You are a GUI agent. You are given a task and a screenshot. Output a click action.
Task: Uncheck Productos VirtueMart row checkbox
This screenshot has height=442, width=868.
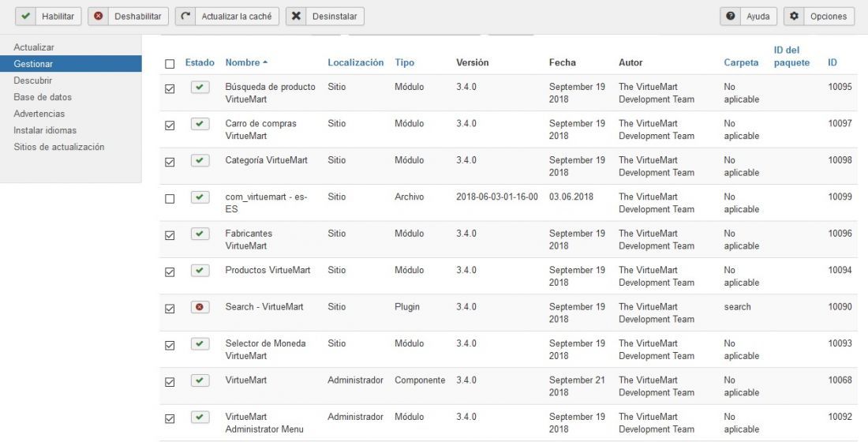tap(170, 272)
